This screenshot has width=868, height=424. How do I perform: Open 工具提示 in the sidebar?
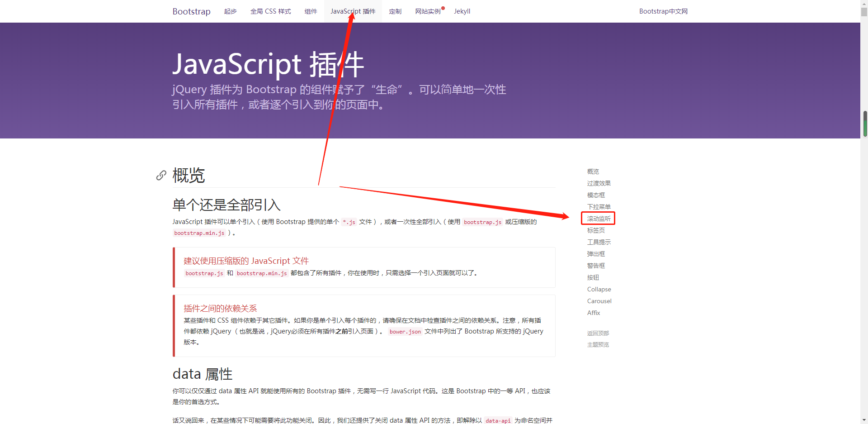[599, 242]
